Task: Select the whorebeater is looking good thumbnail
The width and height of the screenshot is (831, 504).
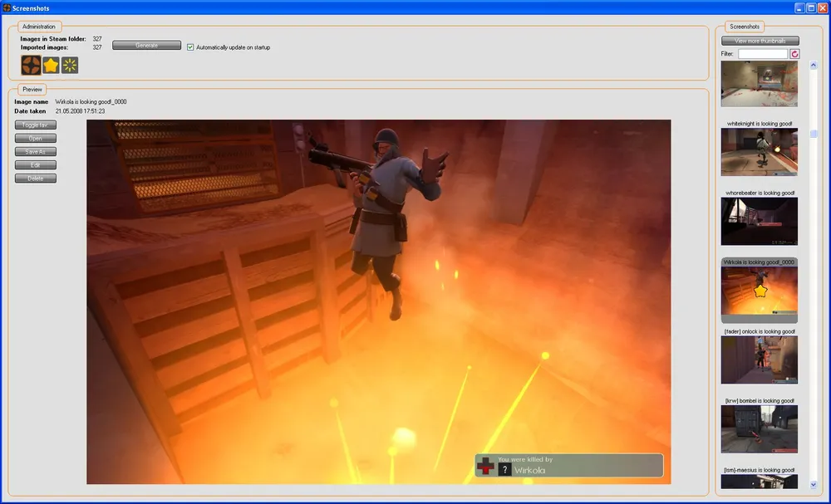Action: point(759,222)
